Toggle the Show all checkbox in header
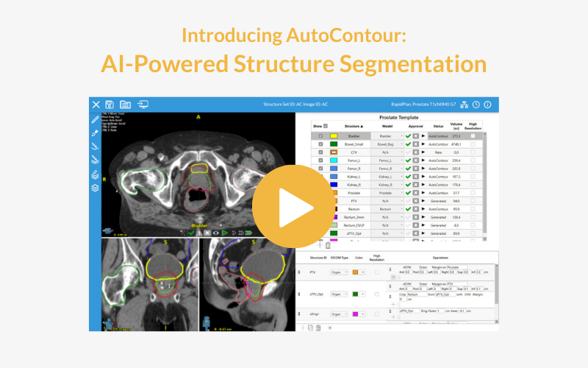 [x=326, y=126]
